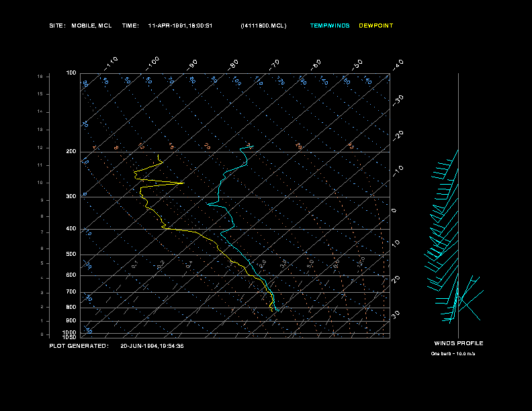This screenshot has height=411, width=532.
Task: Click the cyan TEMP/WINDS legend label
Action: coord(329,26)
